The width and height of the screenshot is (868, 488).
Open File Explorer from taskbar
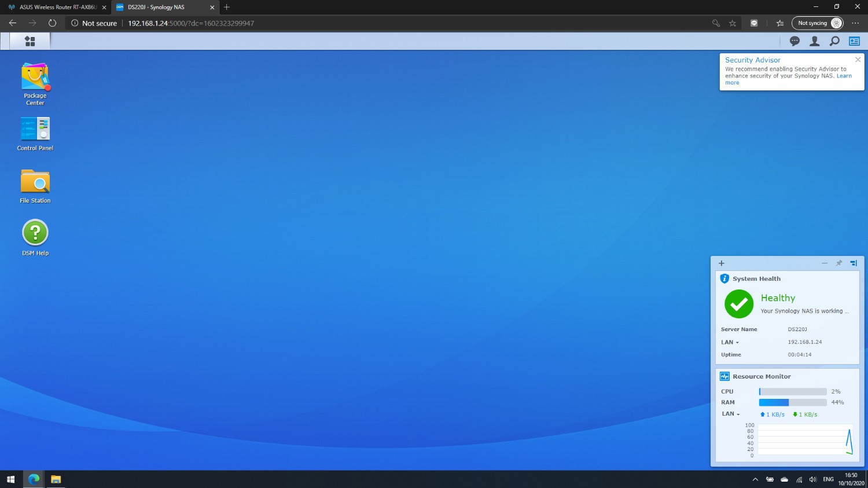[x=56, y=479]
